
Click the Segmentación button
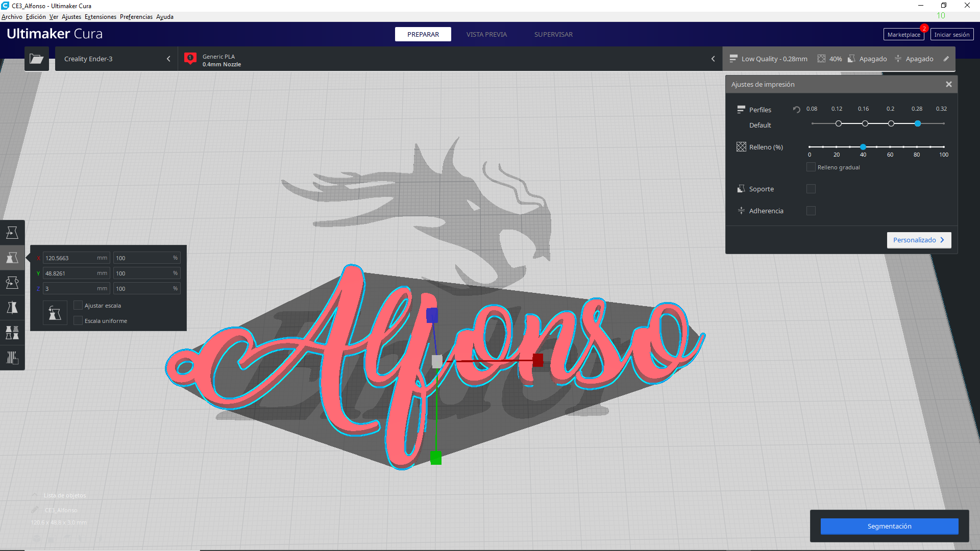(889, 526)
